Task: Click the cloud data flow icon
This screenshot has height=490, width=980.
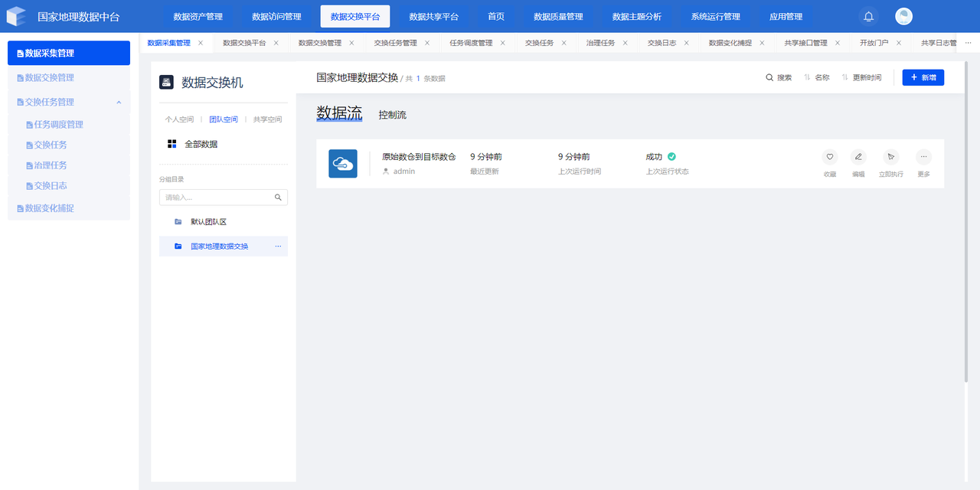Action: (342, 164)
